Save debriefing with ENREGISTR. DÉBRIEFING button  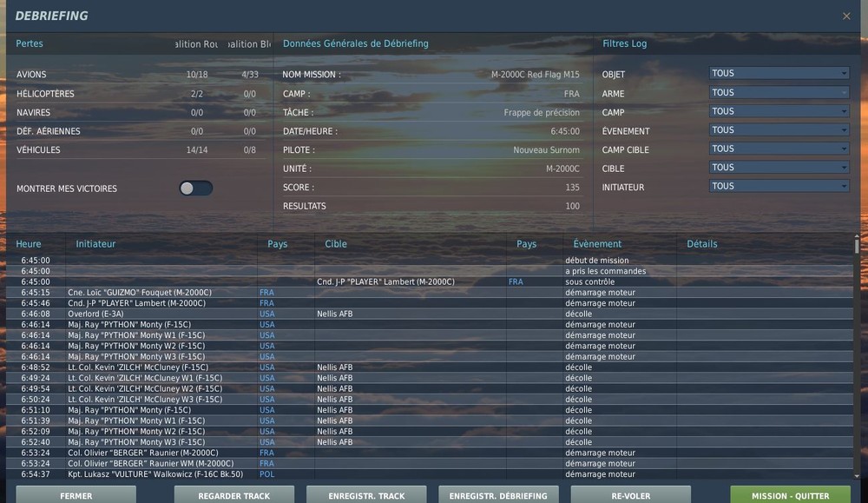click(x=498, y=495)
